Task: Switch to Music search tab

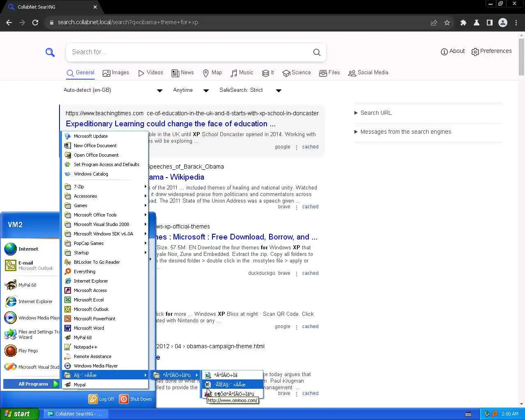Action: click(x=242, y=73)
